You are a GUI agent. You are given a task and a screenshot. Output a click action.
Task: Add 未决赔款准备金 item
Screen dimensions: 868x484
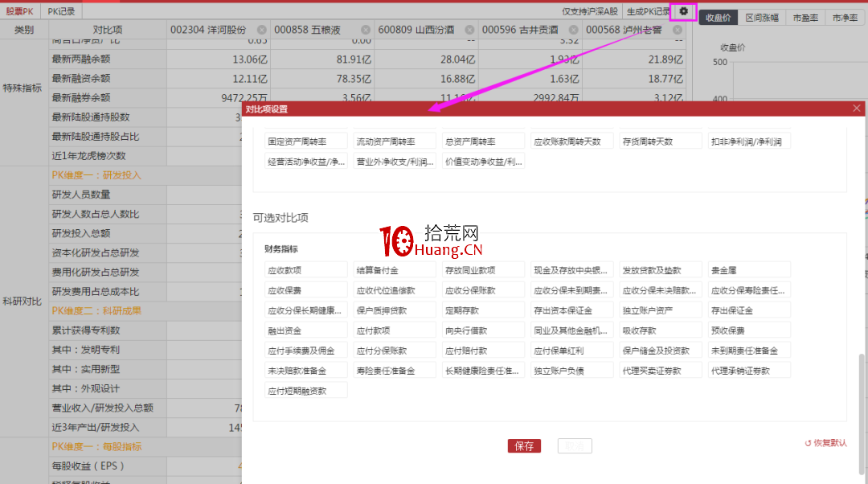point(306,371)
